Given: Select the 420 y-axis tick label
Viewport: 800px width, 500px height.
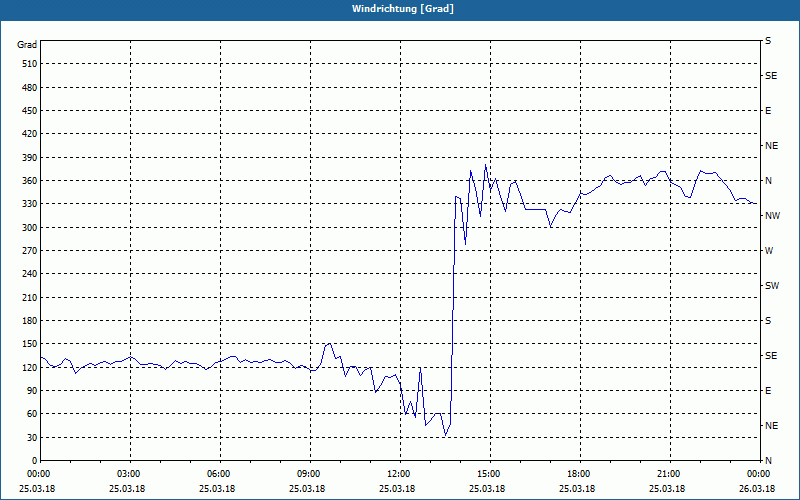Looking at the screenshot, I should click(30, 134).
